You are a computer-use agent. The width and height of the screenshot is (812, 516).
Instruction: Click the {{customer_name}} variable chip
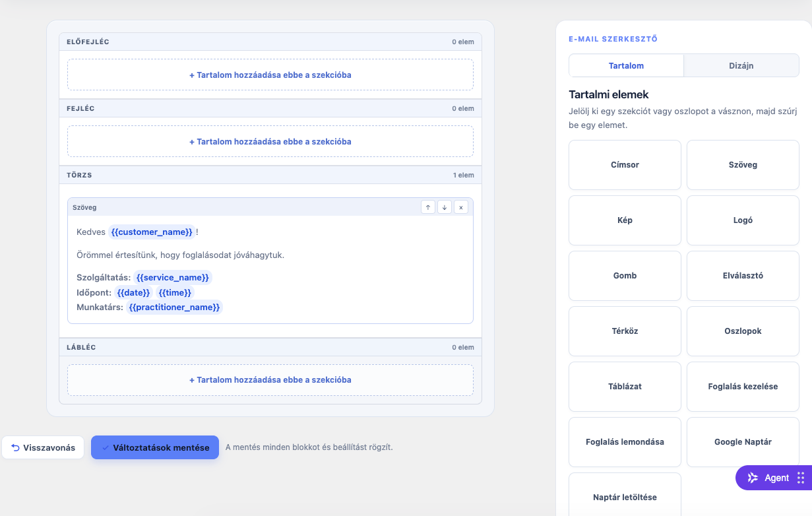[x=152, y=232]
